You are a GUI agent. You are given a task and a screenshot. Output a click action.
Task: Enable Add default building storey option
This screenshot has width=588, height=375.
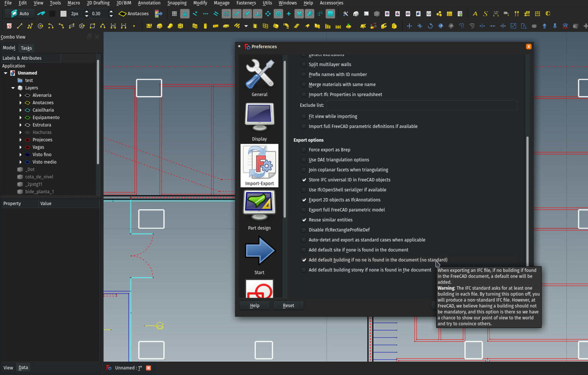pos(303,270)
